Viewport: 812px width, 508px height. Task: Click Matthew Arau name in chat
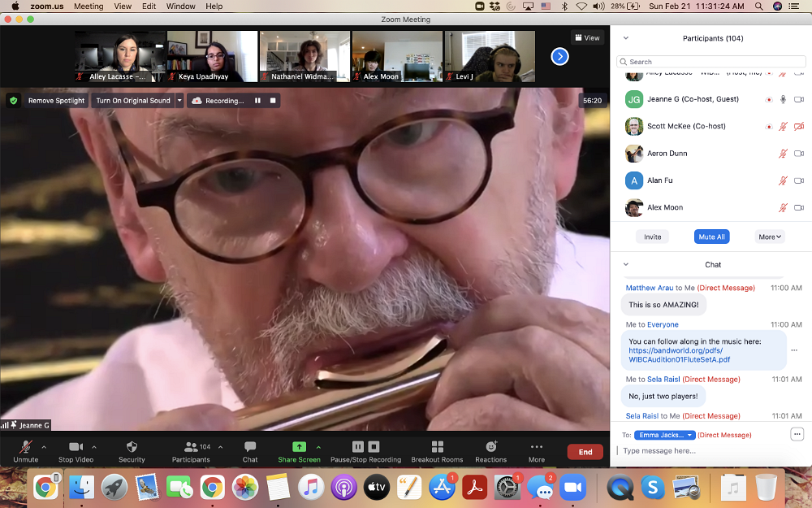650,288
